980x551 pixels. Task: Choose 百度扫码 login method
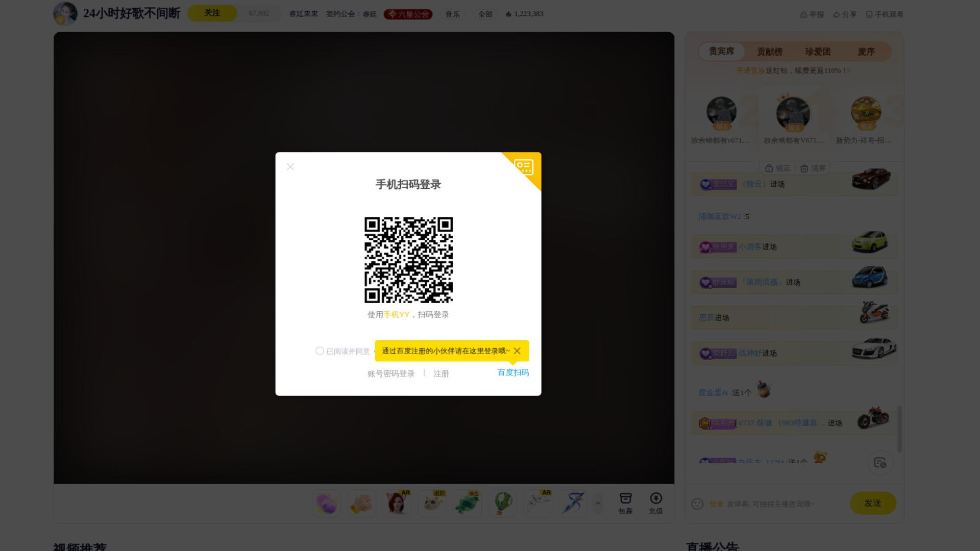pos(513,372)
